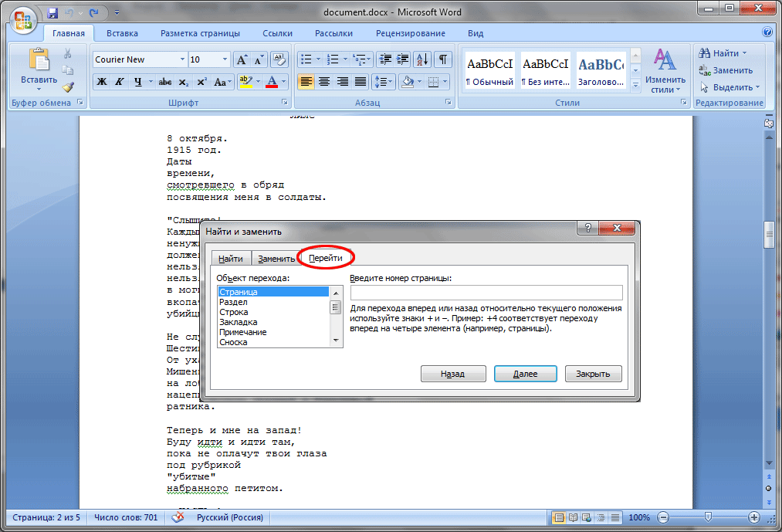Click the Закрыть button in dialog
Viewport: 782px width, 532px height.
pos(593,374)
